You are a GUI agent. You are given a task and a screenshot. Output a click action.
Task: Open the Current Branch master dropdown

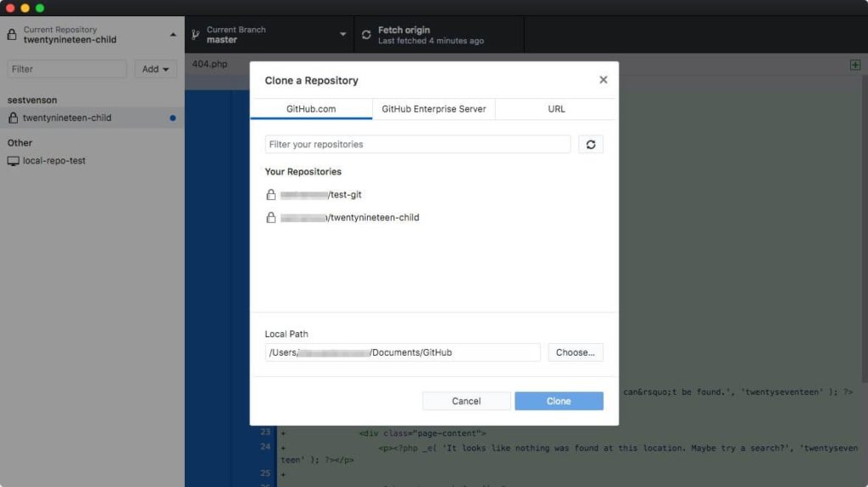270,35
